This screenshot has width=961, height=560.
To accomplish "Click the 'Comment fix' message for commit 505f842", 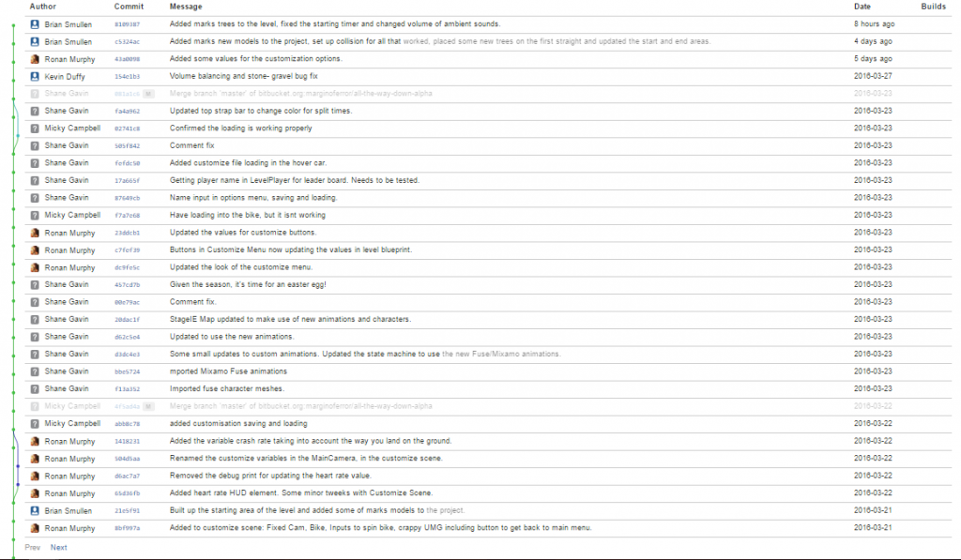I will click(x=191, y=145).
